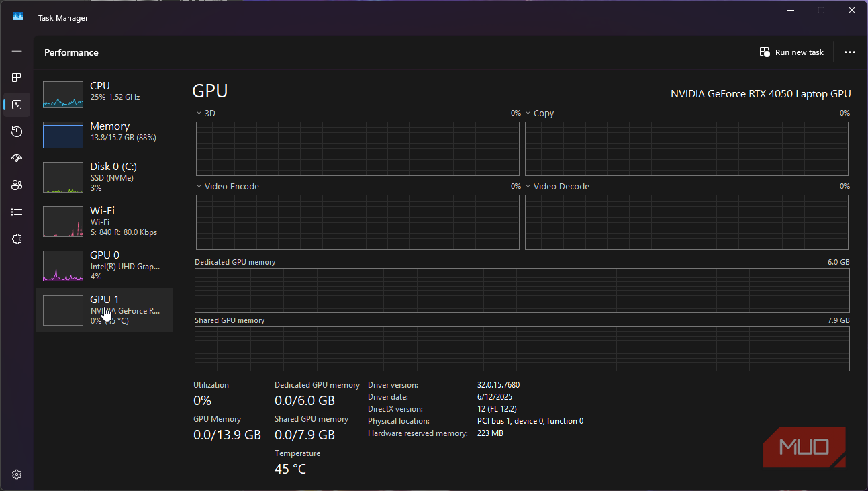Open the Copy engine graph dropdown

point(528,114)
